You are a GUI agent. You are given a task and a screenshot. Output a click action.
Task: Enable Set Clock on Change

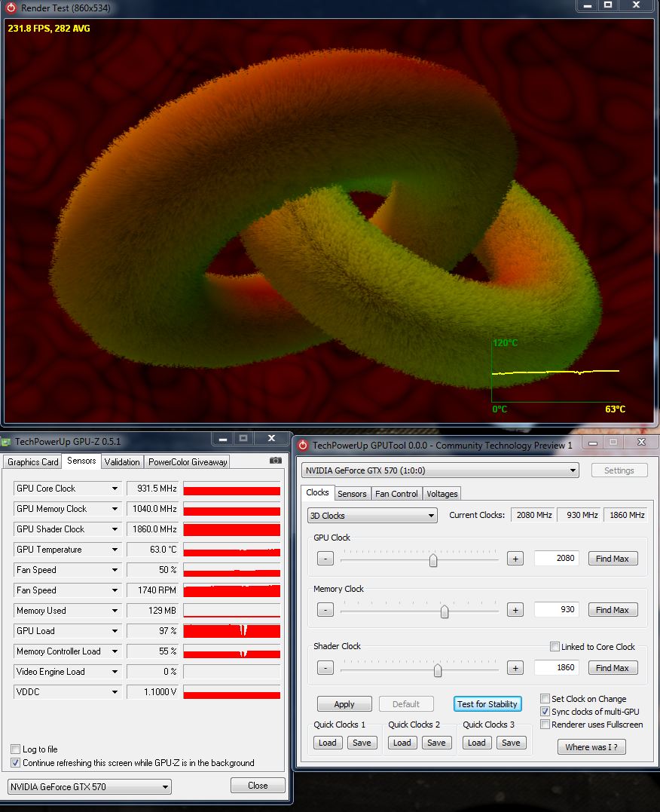545,699
